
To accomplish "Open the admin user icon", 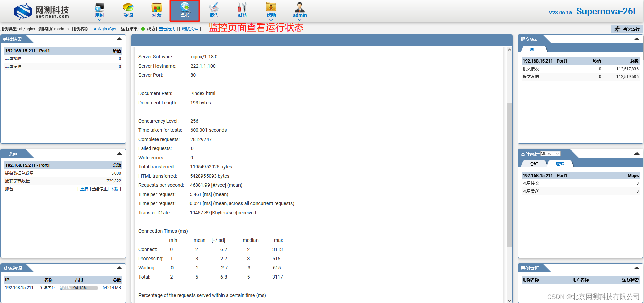I will click(300, 10).
